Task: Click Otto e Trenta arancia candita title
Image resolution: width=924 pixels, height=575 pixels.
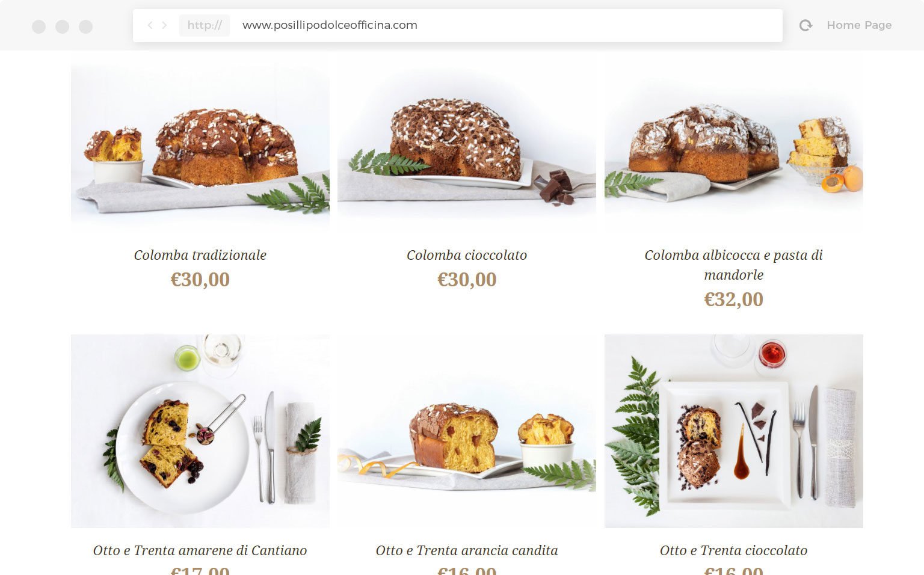Action: pyautogui.click(x=467, y=550)
